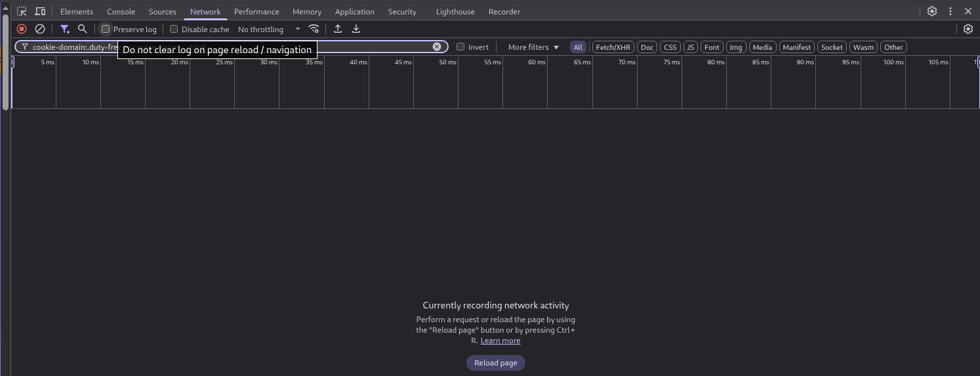Clear the filter text box

pyautogui.click(x=437, y=47)
